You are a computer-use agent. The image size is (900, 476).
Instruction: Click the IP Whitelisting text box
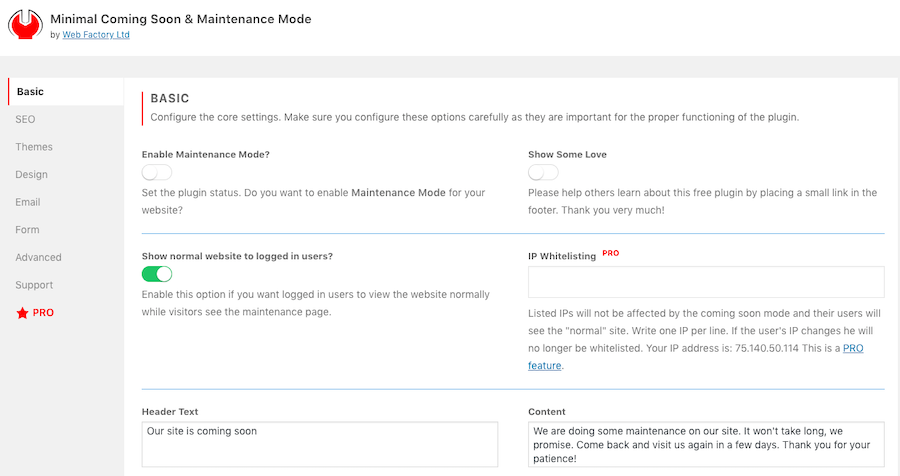[x=706, y=282]
